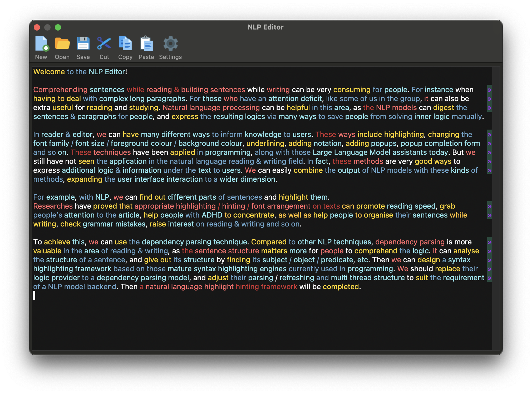Click the green maximize window button
The height and width of the screenshot is (394, 532).
click(x=58, y=27)
